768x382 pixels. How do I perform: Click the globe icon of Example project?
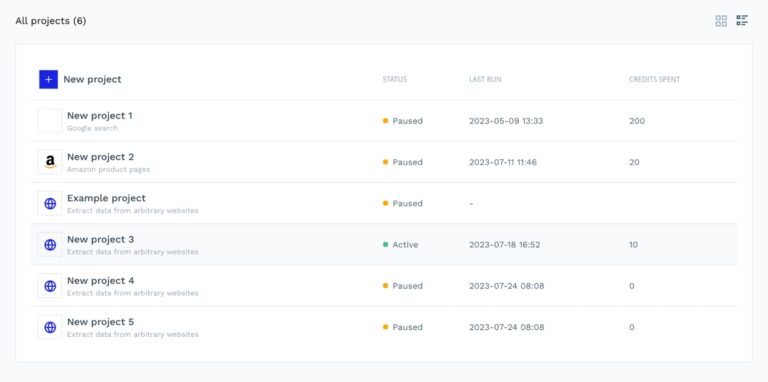tap(50, 203)
